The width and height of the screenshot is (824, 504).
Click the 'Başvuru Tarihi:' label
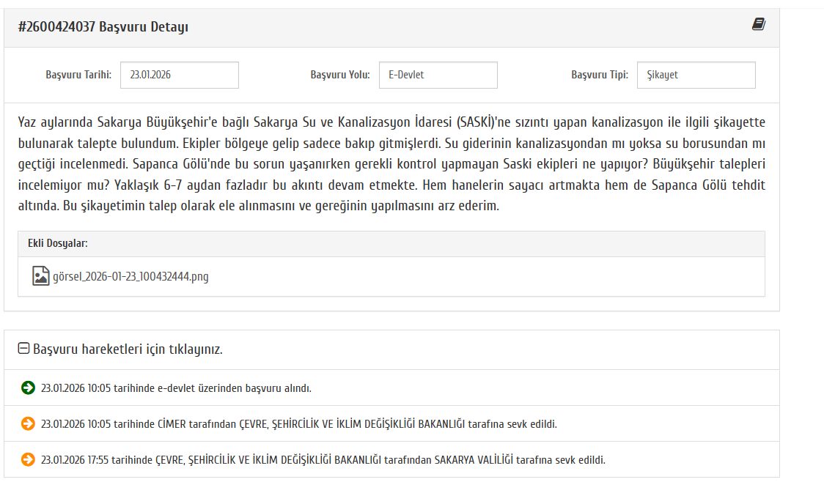pyautogui.click(x=78, y=75)
